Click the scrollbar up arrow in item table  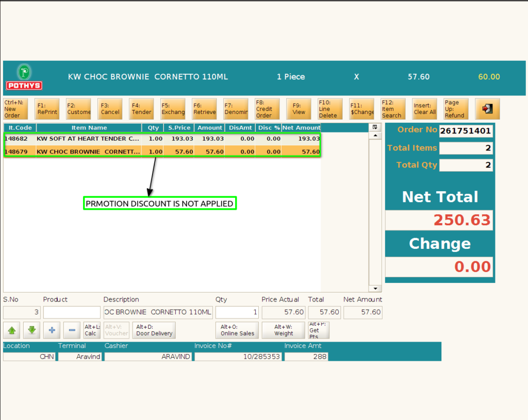point(375,136)
